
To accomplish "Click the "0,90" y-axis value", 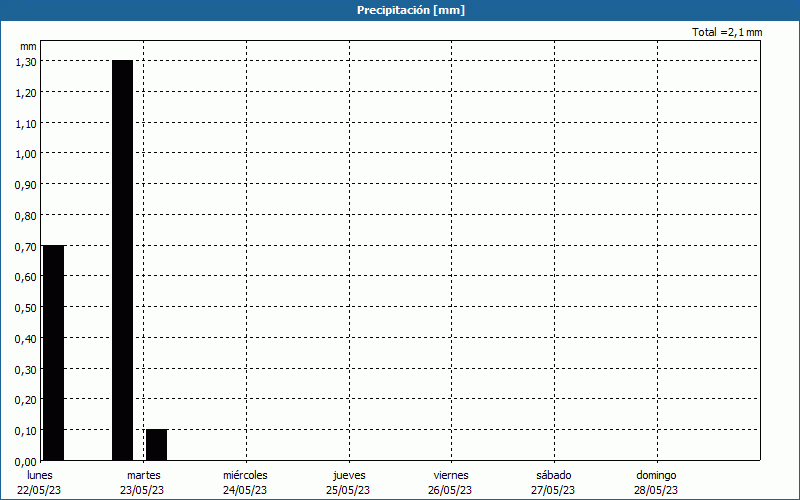I will coord(26,185).
